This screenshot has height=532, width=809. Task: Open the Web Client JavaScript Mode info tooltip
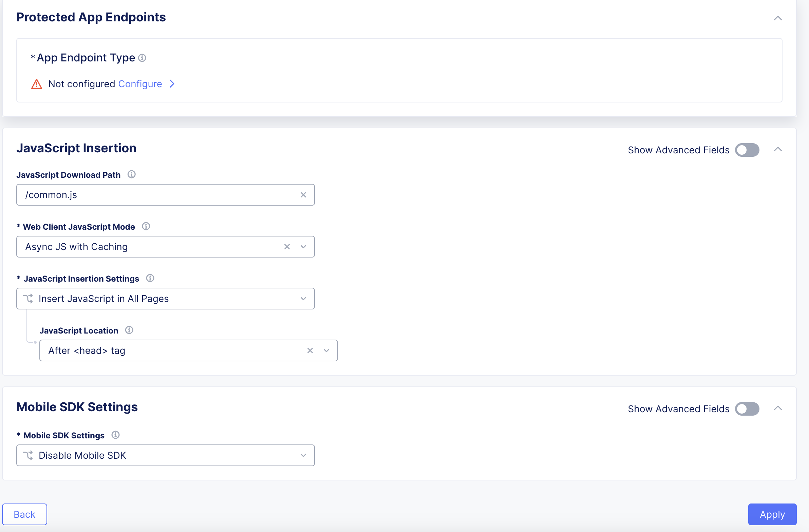146,226
